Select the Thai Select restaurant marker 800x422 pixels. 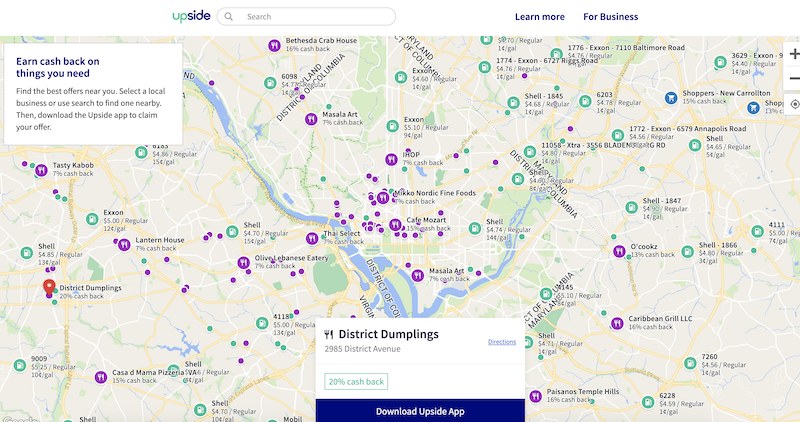(x=312, y=238)
